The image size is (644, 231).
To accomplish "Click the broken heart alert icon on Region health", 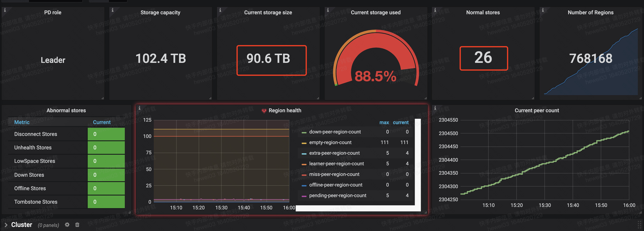I will (264, 111).
